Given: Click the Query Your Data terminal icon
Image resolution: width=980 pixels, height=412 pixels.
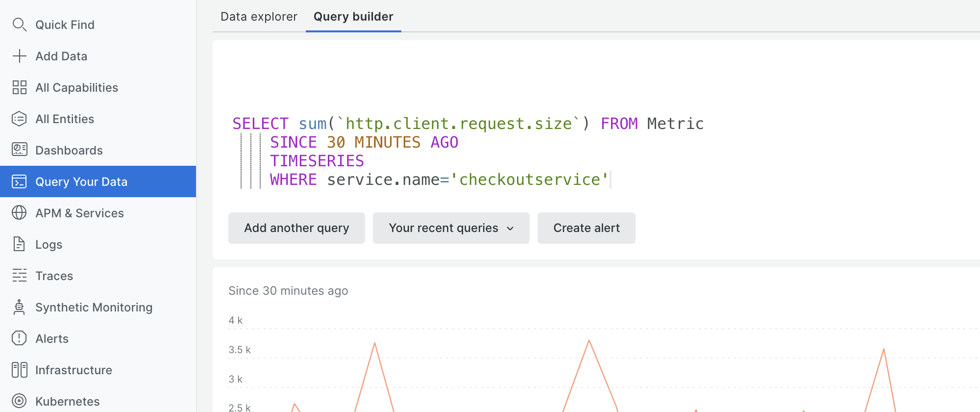Looking at the screenshot, I should 19,181.
